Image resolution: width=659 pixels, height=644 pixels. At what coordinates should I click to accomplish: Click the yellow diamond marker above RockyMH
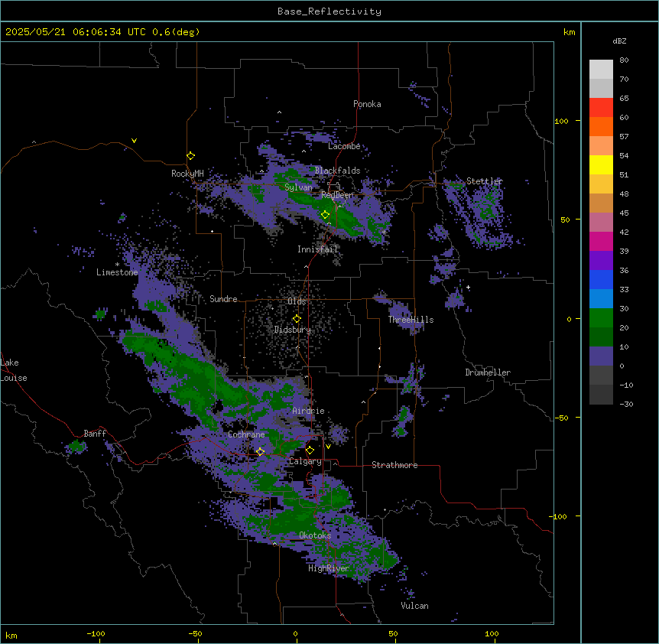pos(190,156)
